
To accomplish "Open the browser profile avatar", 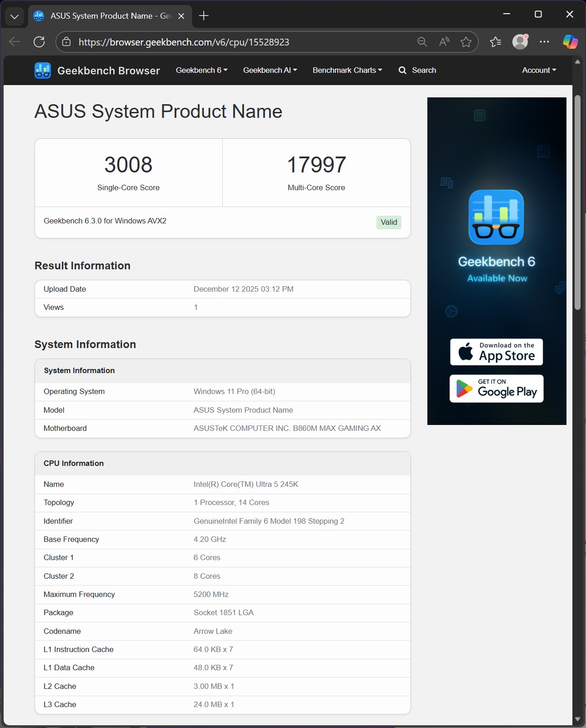I will [520, 42].
